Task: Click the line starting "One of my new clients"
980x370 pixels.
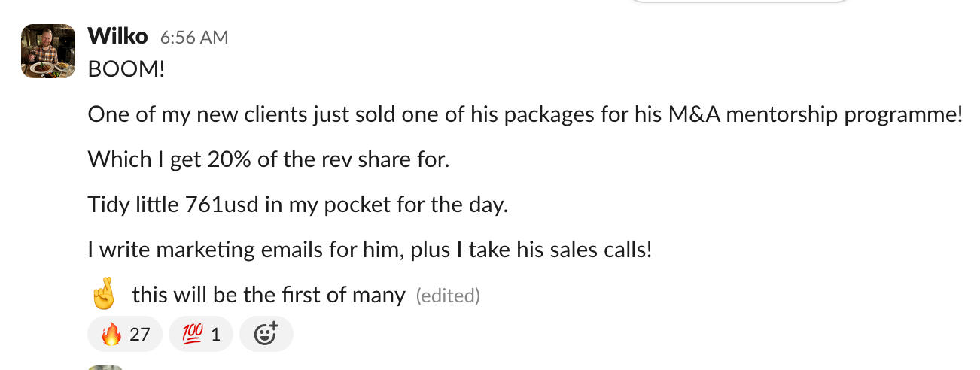Action: coord(301,114)
